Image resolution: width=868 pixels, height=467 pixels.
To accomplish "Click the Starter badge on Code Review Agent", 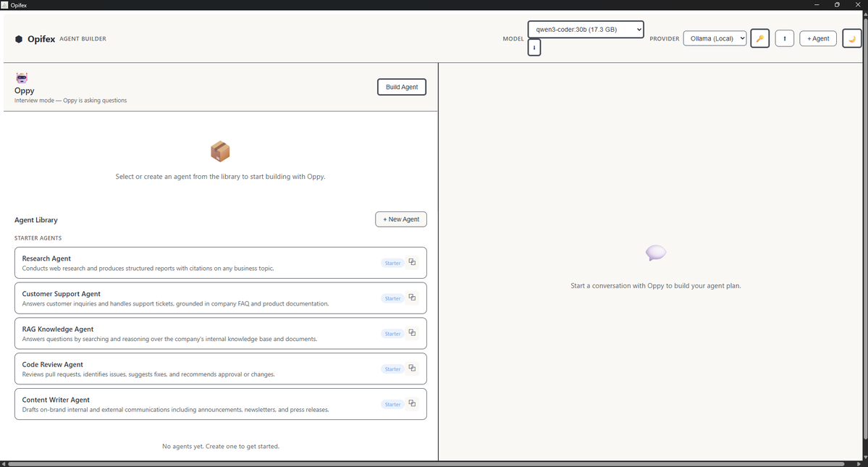I will coord(392,369).
